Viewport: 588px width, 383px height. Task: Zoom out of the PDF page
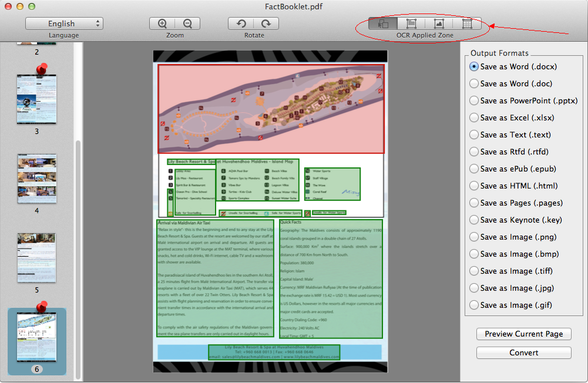pyautogui.click(x=187, y=23)
